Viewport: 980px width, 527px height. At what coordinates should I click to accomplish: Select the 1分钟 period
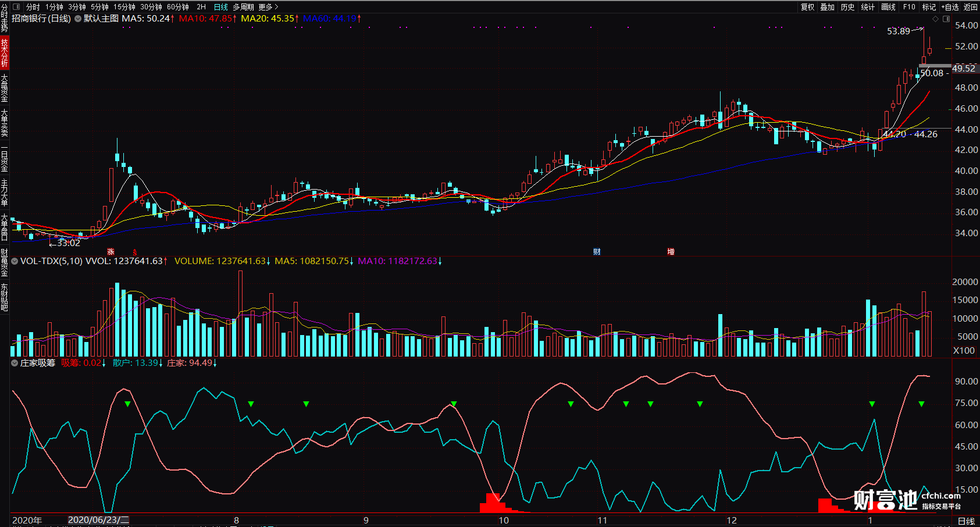click(x=54, y=7)
